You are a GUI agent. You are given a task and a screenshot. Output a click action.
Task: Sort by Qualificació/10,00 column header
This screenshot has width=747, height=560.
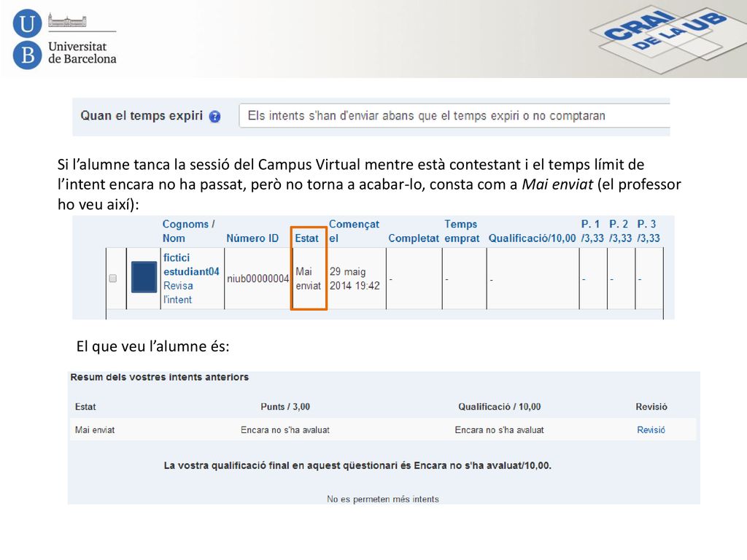[x=532, y=238]
